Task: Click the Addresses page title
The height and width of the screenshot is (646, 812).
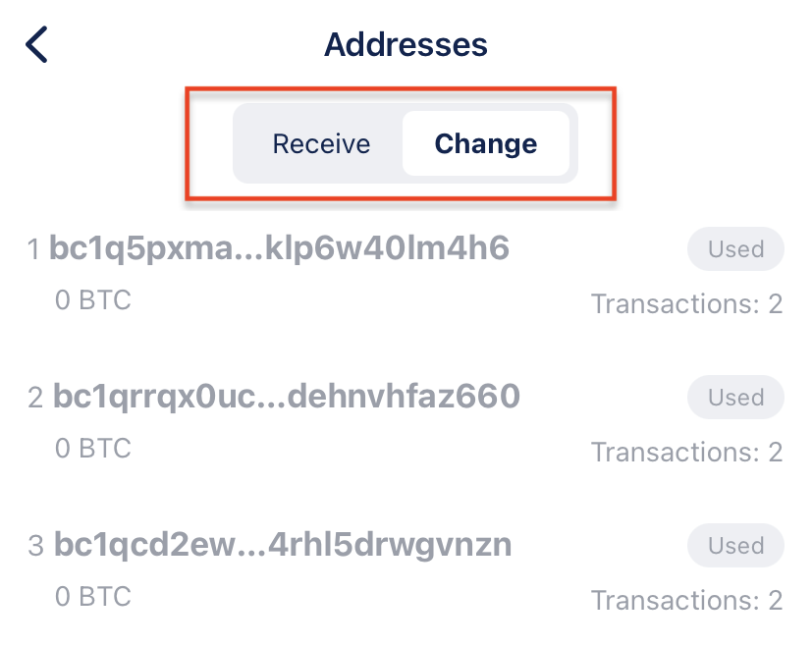Action: (406, 44)
